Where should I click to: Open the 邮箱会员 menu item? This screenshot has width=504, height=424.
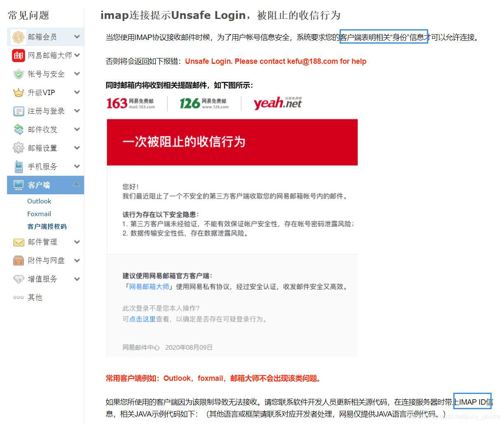[x=45, y=37]
